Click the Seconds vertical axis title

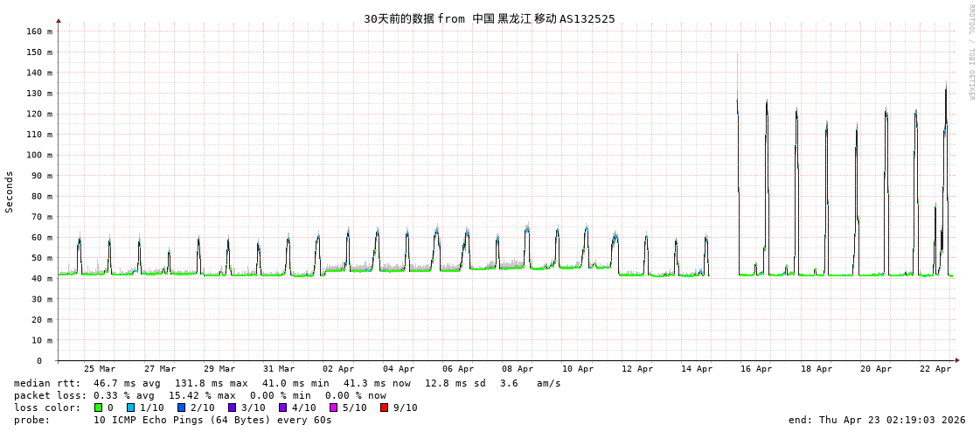(10, 192)
